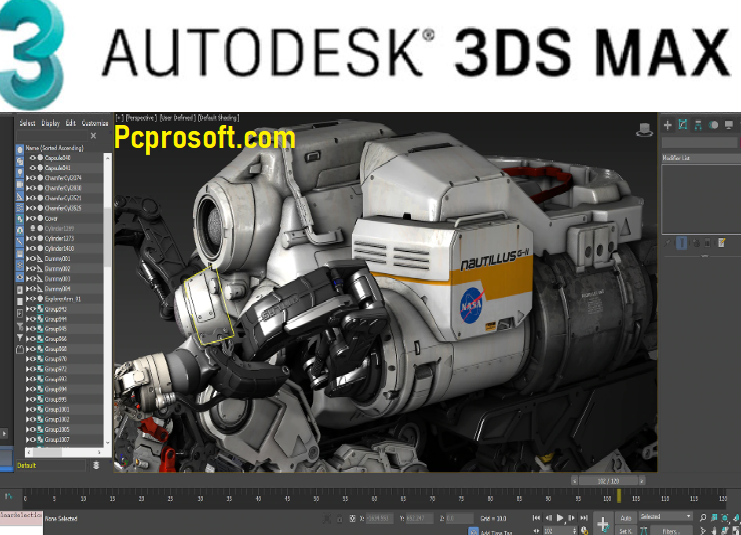This screenshot has width=741, height=535.
Task: Open key Filters button
Action: tap(670, 531)
